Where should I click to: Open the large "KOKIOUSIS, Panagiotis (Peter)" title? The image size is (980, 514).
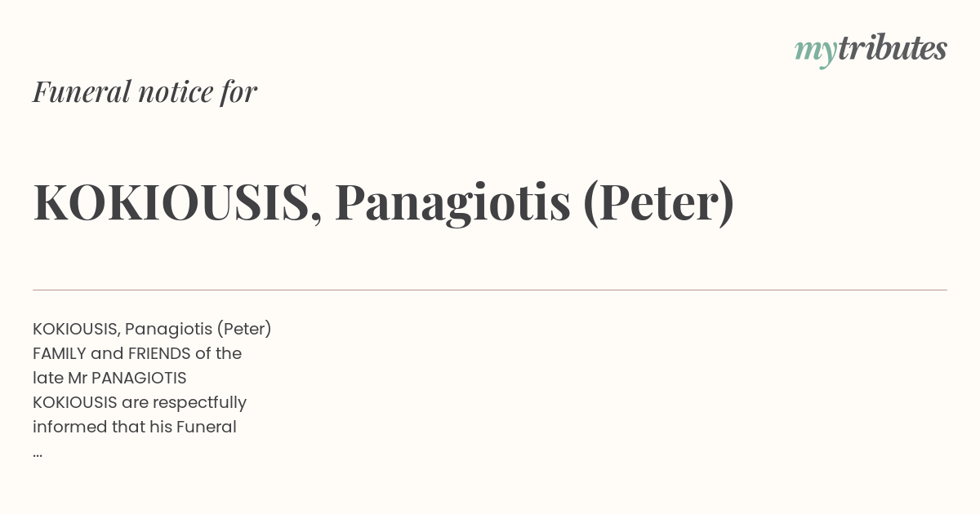coord(384,202)
